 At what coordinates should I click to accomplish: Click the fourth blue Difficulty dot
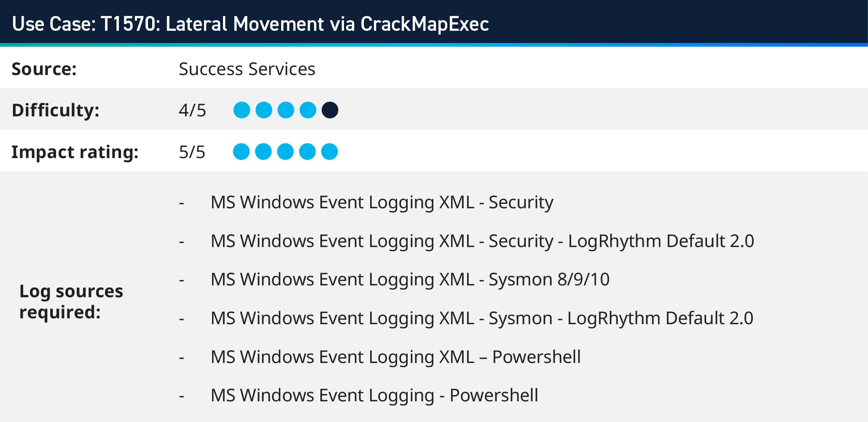coord(308,110)
